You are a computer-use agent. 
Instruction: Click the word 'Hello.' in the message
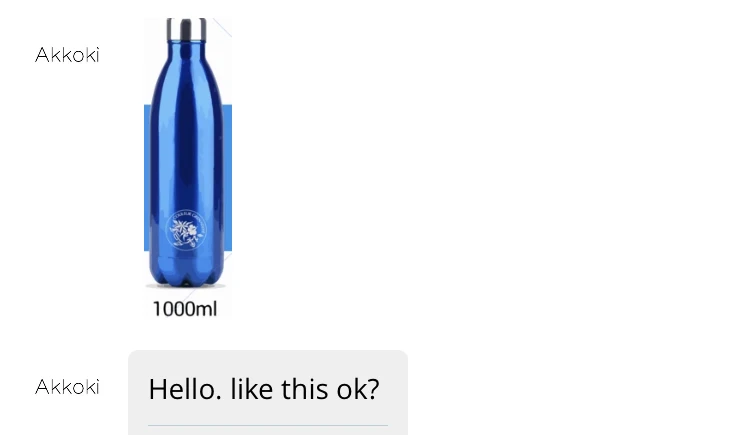coord(185,389)
